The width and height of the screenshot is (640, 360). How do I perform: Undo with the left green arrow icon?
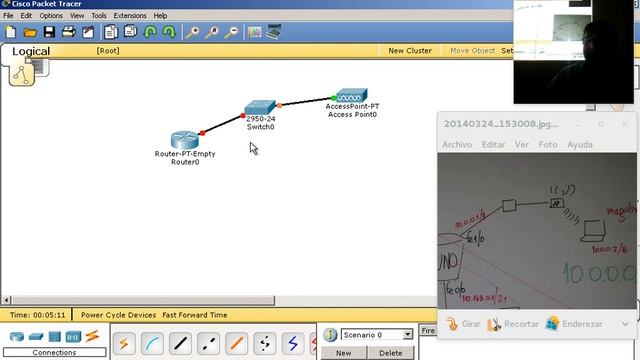[x=150, y=32]
